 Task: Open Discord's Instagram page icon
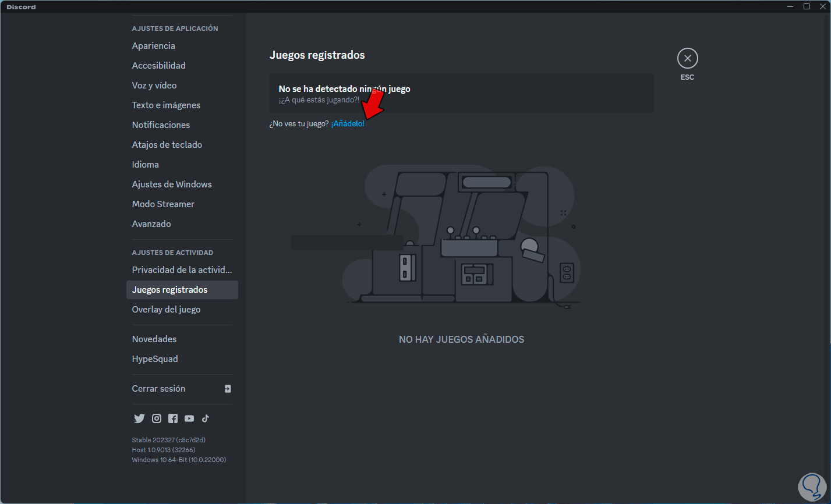coord(157,418)
